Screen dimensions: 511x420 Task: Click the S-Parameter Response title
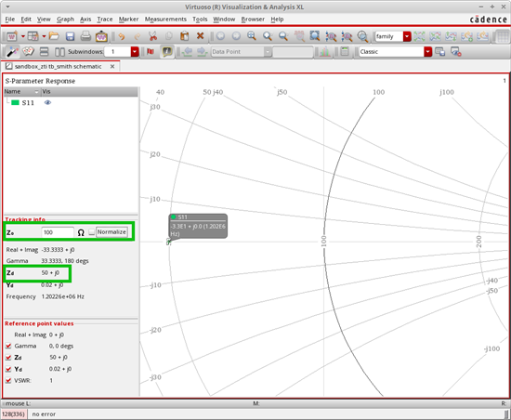40,81
